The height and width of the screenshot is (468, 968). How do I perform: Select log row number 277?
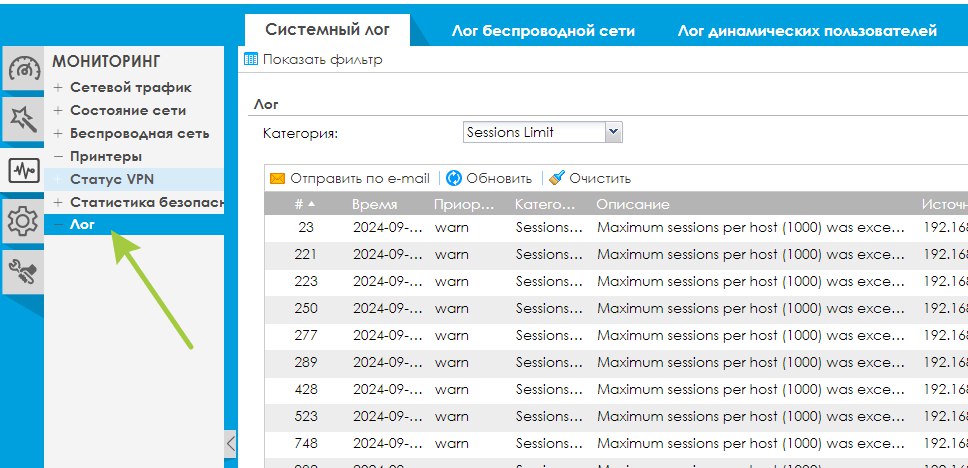coord(616,335)
